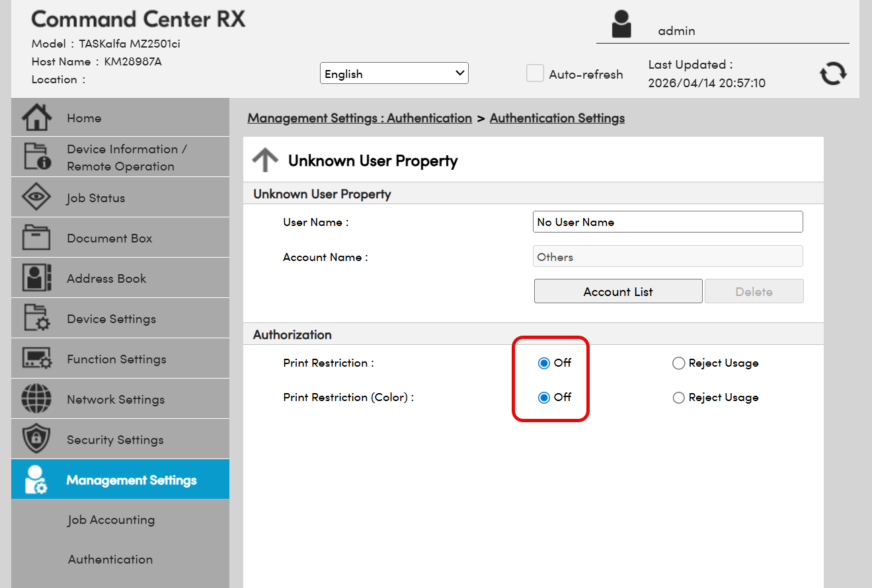
Task: Click the Home house icon
Action: click(36, 118)
